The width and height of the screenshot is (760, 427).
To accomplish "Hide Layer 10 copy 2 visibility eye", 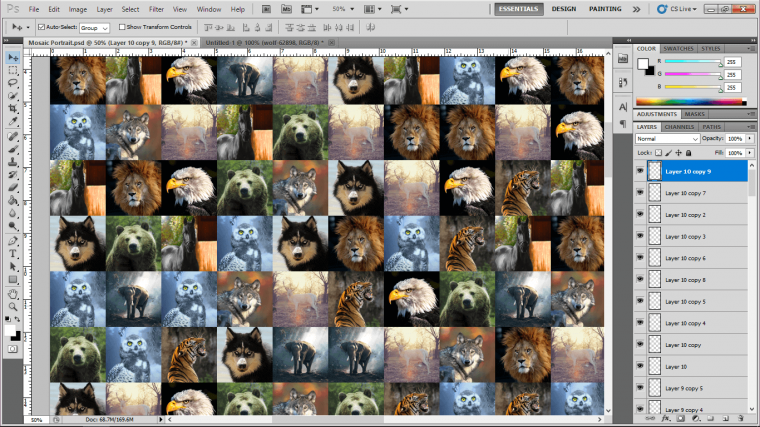I will (640, 214).
